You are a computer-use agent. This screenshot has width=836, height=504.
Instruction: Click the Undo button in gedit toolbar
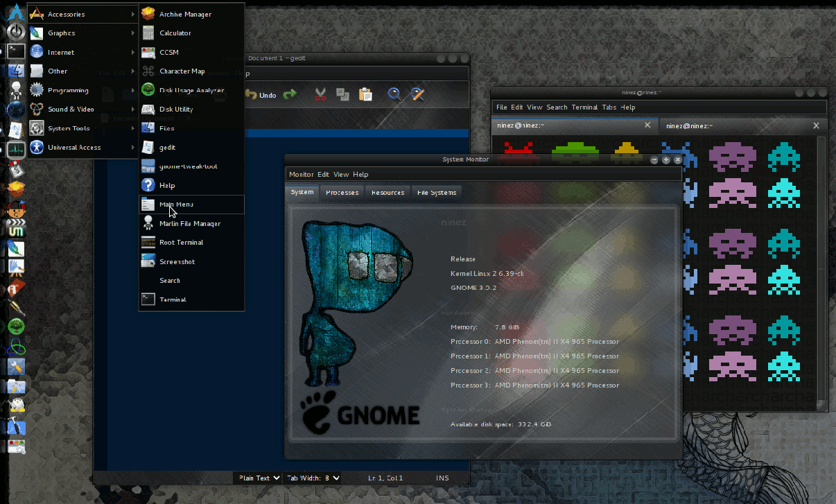(x=261, y=95)
